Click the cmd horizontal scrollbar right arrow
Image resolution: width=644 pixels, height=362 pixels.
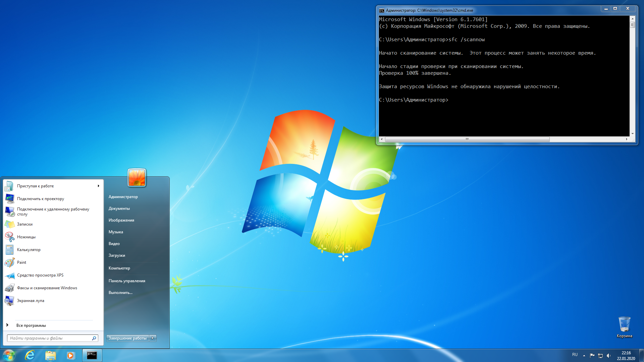[627, 139]
